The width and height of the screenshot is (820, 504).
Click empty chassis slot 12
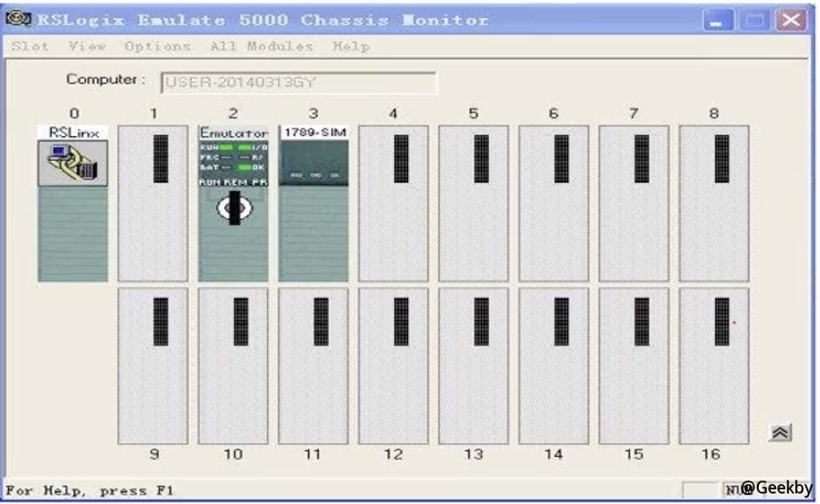point(393,365)
